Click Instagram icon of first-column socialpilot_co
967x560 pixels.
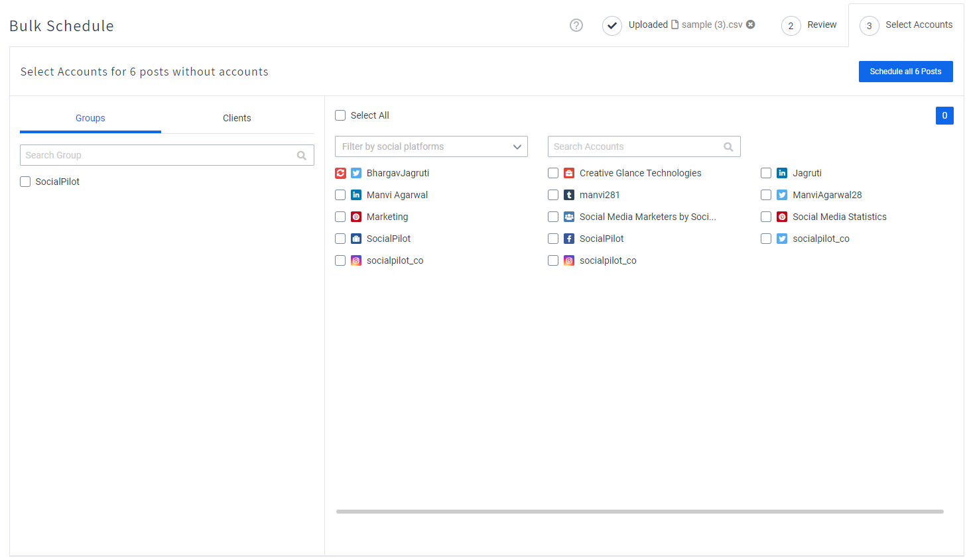(x=356, y=260)
